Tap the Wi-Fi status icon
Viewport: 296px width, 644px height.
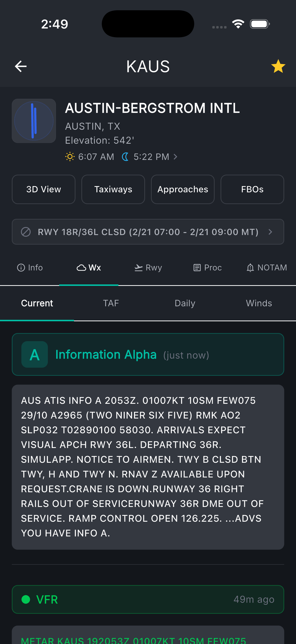point(238,24)
